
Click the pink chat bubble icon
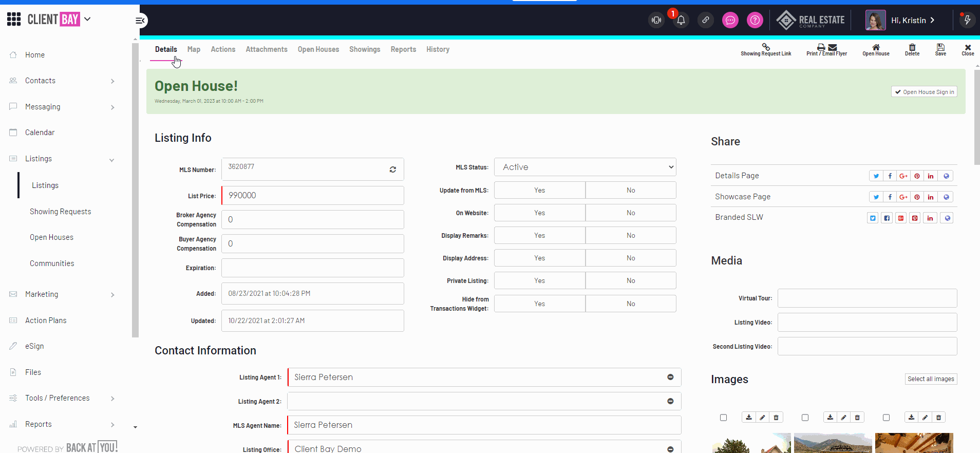coord(730,21)
